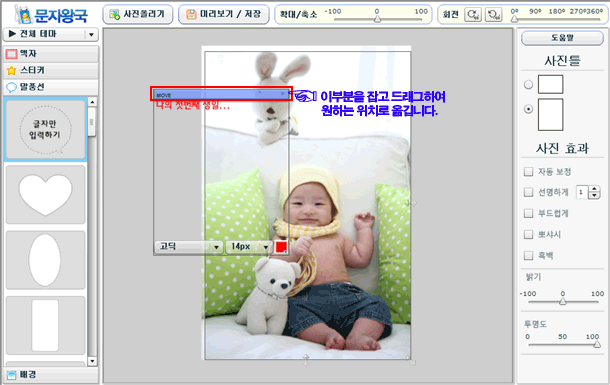This screenshot has height=385, width=610.
Task: Click the rotation angle slider handle
Action: pos(514,19)
